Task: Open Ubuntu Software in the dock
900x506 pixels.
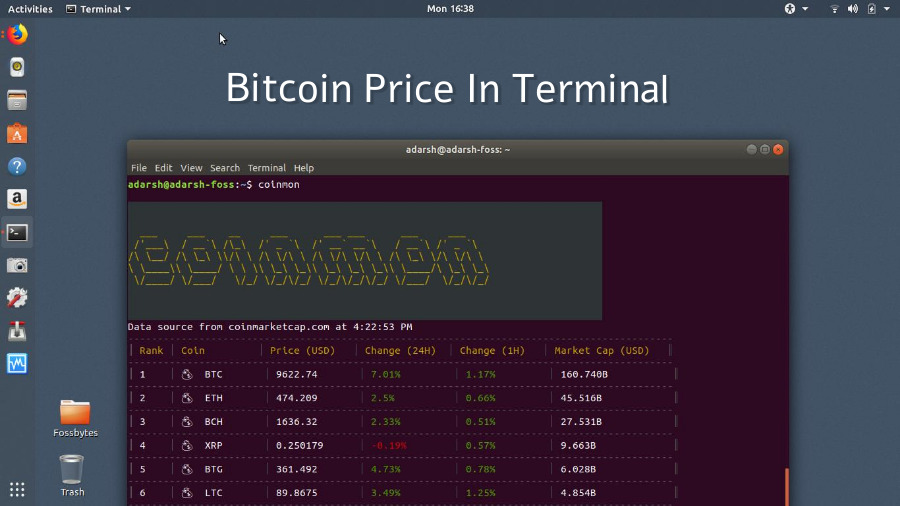Action: [17, 134]
